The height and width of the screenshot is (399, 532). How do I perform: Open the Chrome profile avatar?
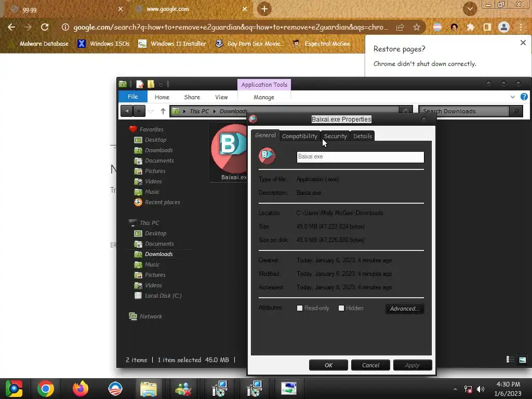pyautogui.click(x=504, y=27)
